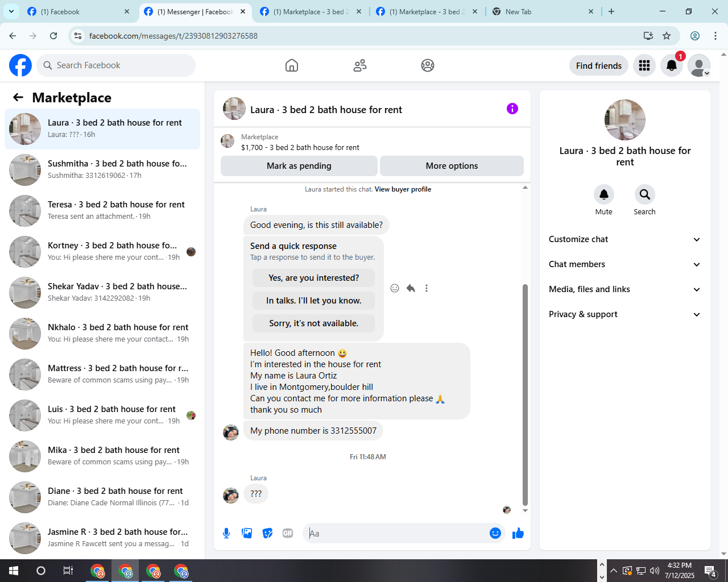This screenshot has width=728, height=582.
Task: Open the account profile avatar menu
Action: tap(699, 65)
